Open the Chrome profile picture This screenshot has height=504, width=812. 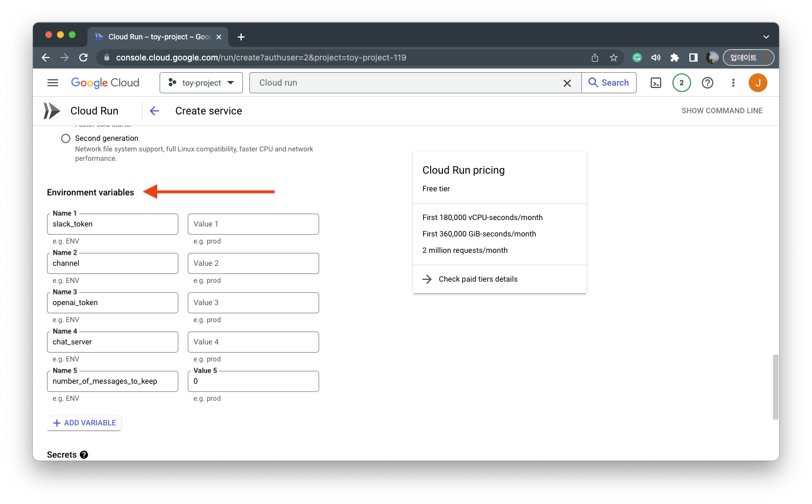tap(712, 57)
